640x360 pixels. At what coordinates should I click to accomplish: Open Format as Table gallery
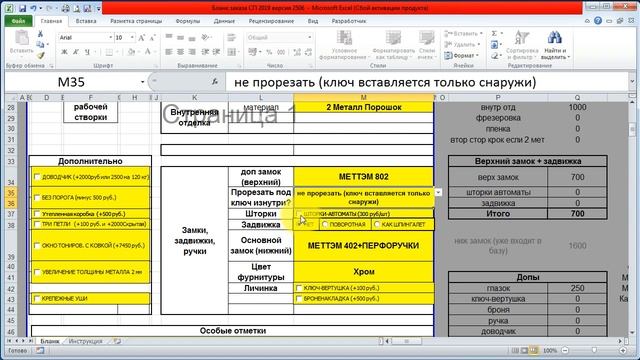point(393,45)
